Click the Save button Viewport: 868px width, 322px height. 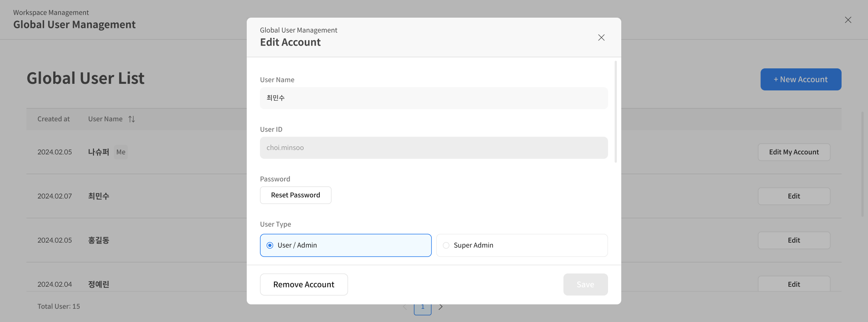pyautogui.click(x=585, y=285)
